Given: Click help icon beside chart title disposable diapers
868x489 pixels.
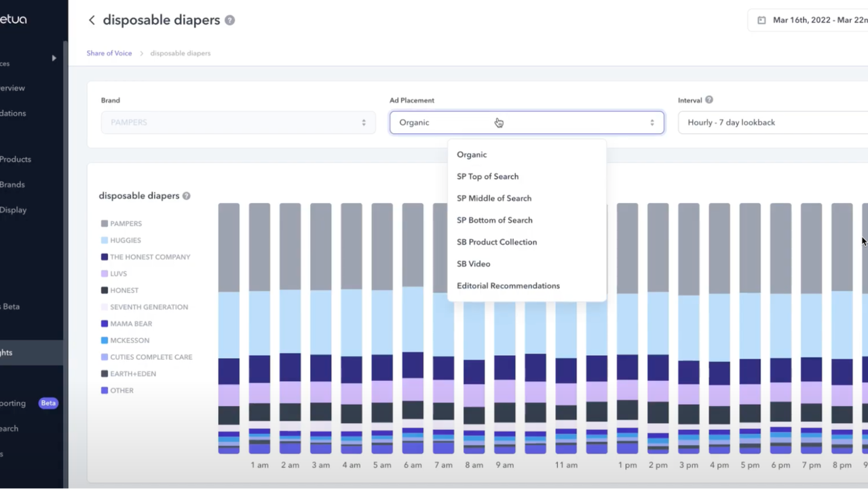Looking at the screenshot, I should pos(187,196).
